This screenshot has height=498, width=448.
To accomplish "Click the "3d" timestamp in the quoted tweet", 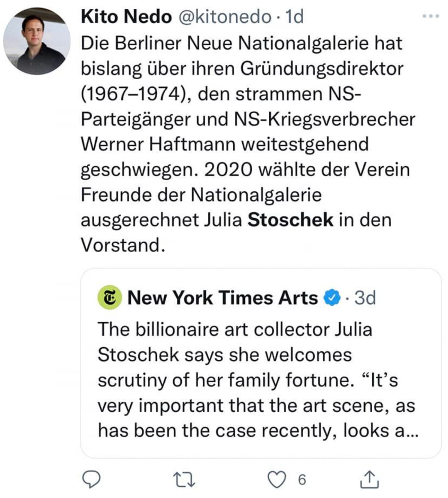I will [365, 298].
